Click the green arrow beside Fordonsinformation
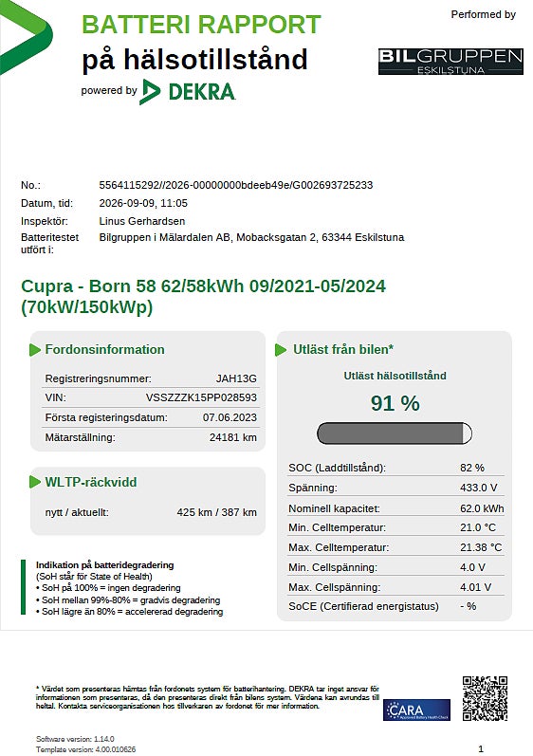 [x=35, y=350]
